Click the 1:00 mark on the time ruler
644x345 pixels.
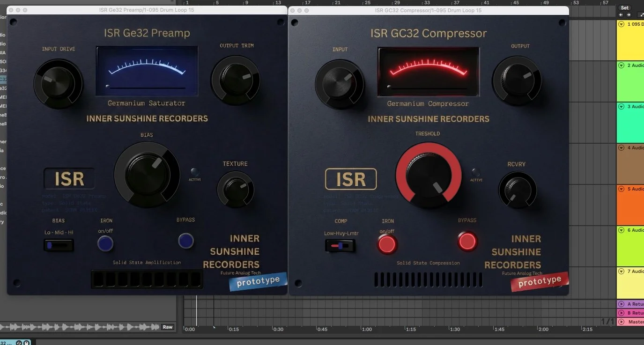point(368,330)
